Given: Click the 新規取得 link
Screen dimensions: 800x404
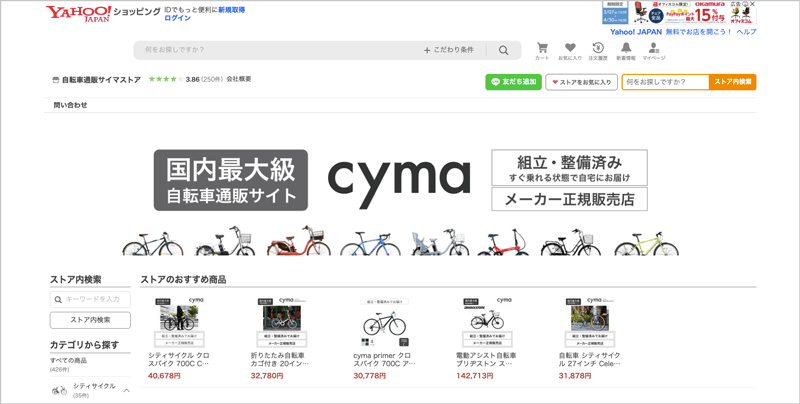Looking at the screenshot, I should (232, 10).
